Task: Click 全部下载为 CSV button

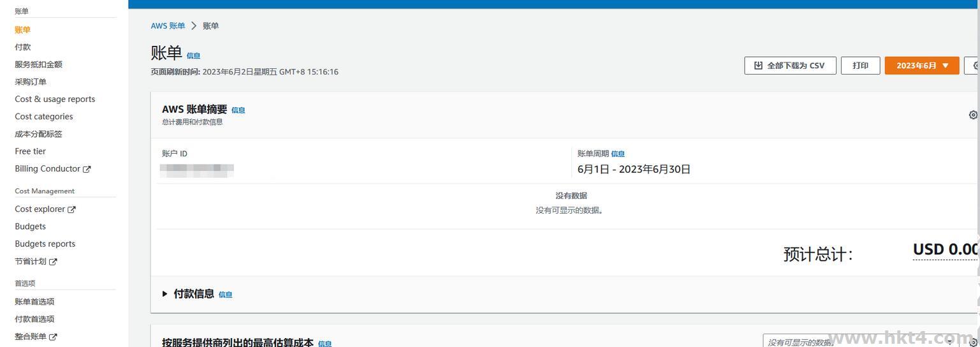Action: pos(790,66)
